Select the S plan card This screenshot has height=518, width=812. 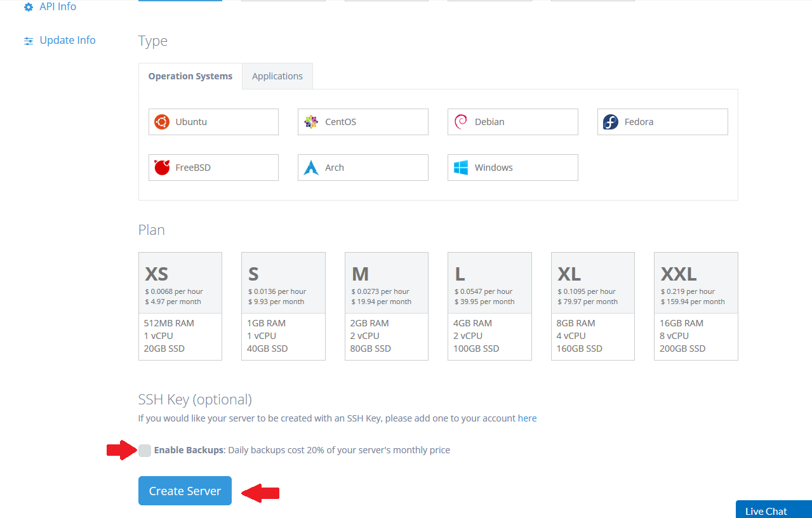(x=283, y=306)
